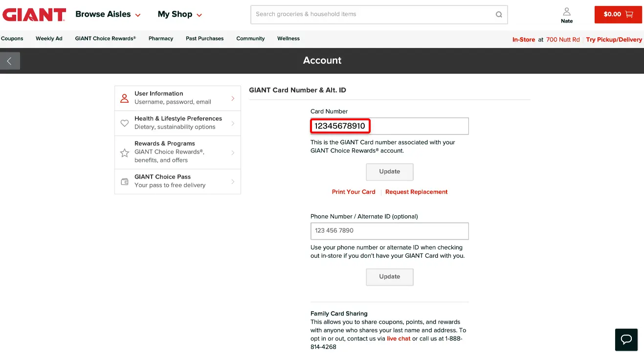Open User Information chevron arrow
644x362 pixels.
[x=233, y=98]
